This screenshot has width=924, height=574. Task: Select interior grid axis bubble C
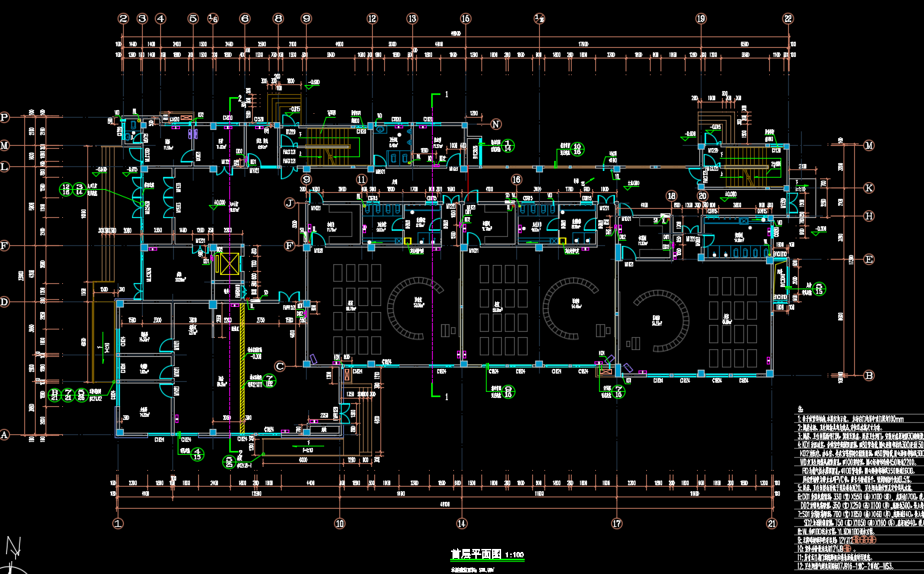[279, 366]
